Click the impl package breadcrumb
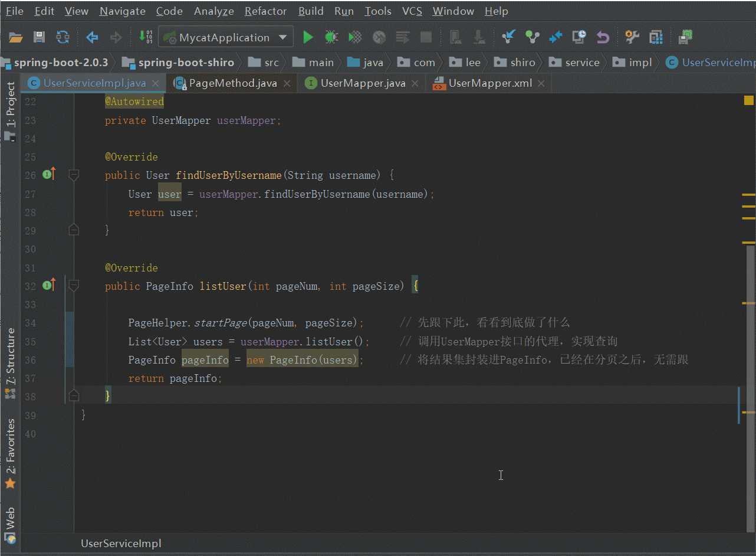 pos(633,63)
